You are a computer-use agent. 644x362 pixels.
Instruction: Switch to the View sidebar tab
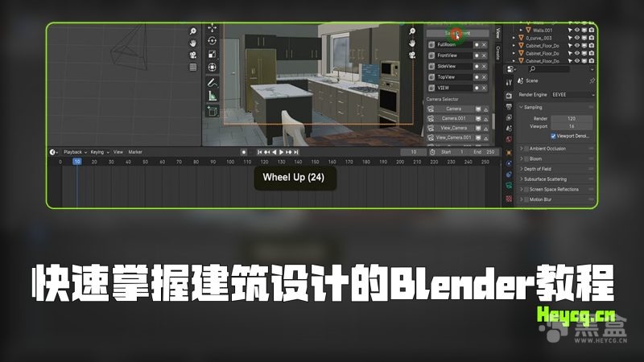tap(498, 33)
